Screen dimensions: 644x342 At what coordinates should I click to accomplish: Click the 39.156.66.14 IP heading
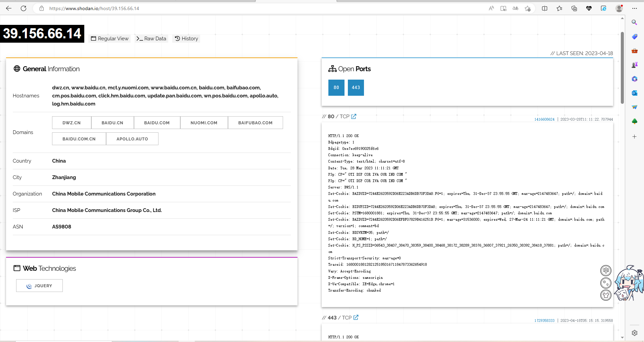(x=42, y=34)
